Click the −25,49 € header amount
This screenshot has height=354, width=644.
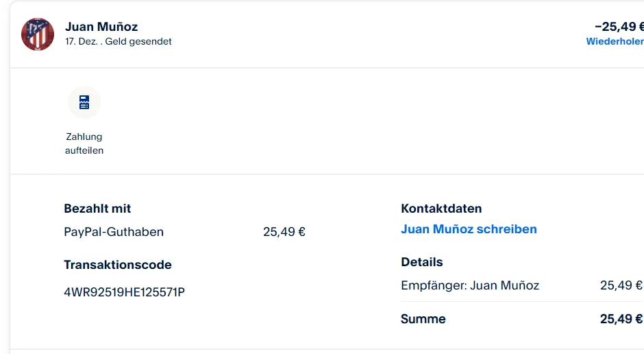coord(619,27)
